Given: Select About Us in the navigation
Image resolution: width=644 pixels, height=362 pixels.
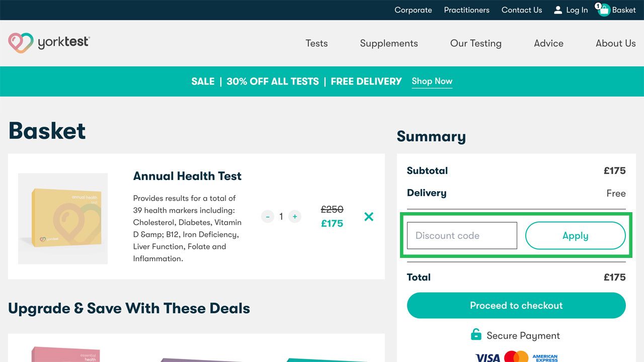Looking at the screenshot, I should pyautogui.click(x=615, y=43).
